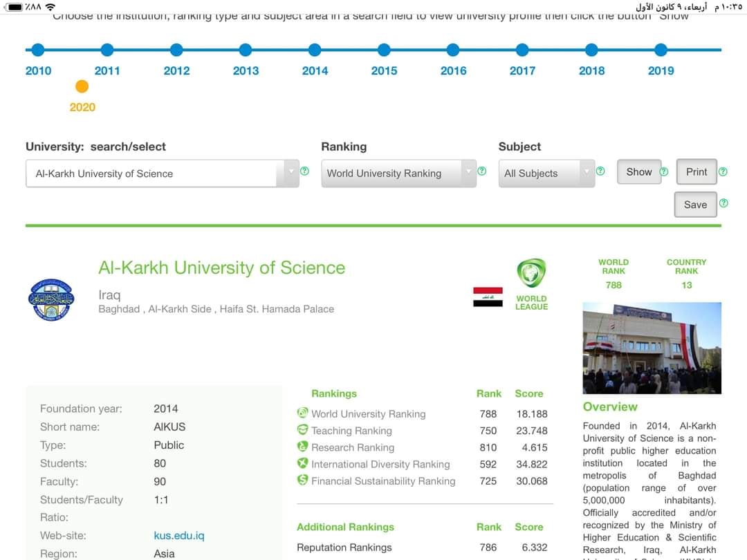Viewport: 747px width, 560px height.
Task: Click the help icon beside Show button
Action: (663, 172)
